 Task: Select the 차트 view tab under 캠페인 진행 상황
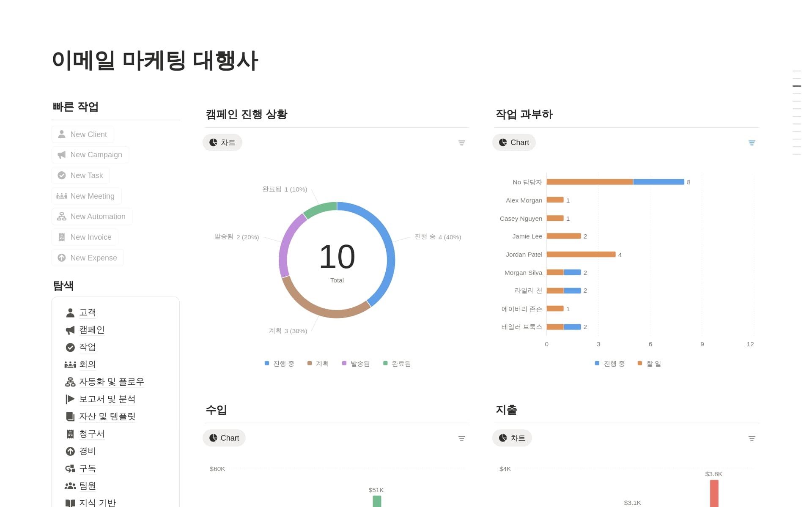[x=222, y=143]
